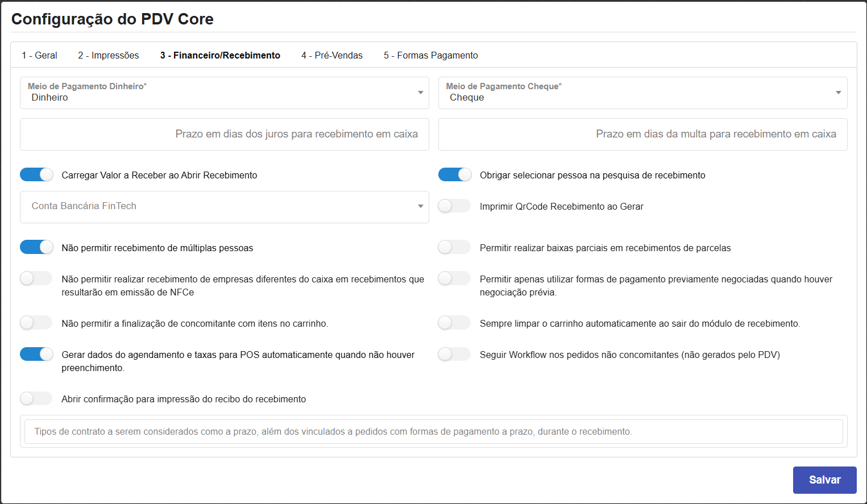This screenshot has width=867, height=504.
Task: Open the '5 - Formas Pagamento' tab
Action: (x=430, y=55)
